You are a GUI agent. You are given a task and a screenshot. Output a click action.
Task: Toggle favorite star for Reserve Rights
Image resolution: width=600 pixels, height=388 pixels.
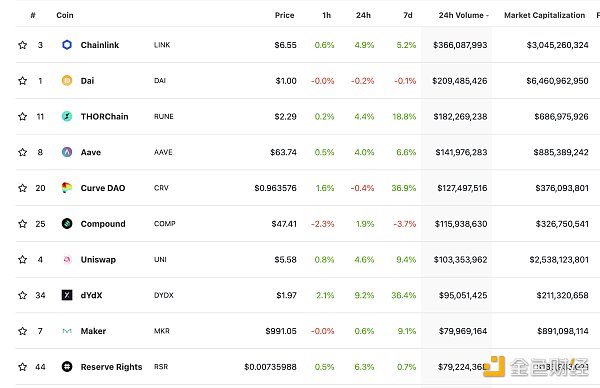(23, 367)
